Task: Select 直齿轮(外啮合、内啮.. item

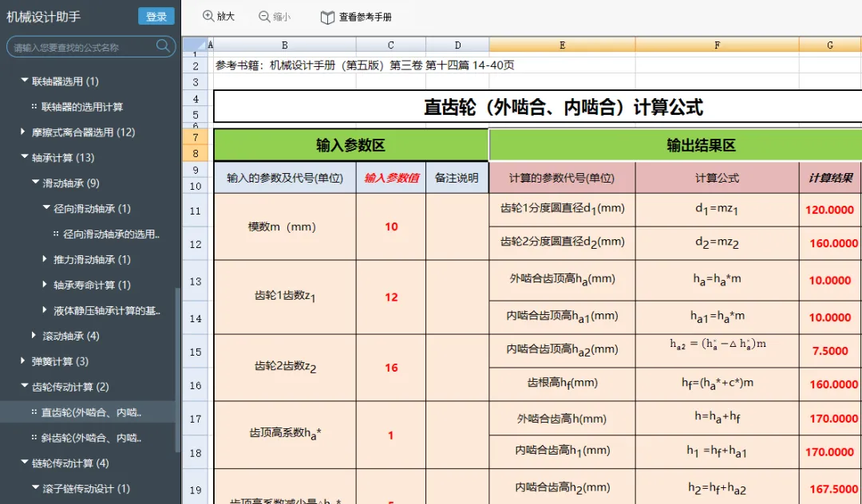Action: [90, 412]
